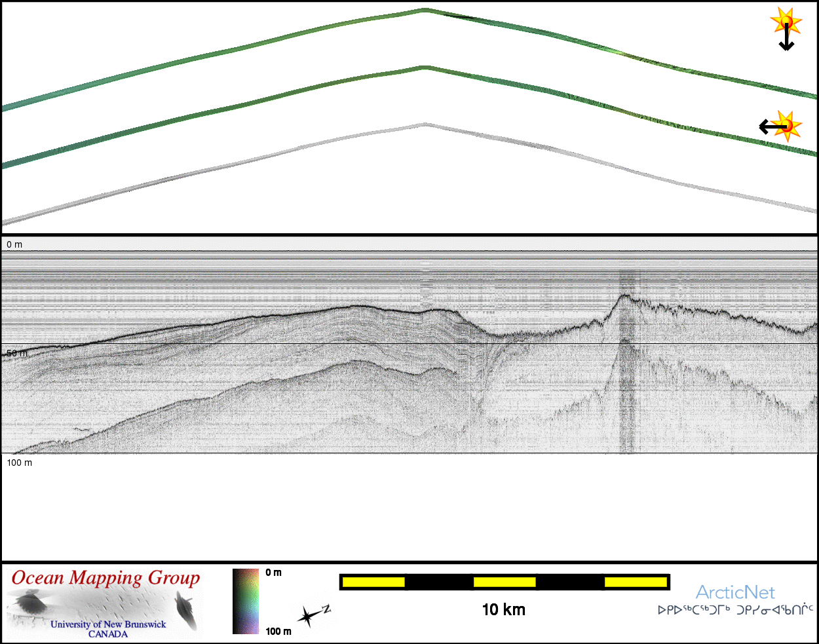This screenshot has width=819, height=644.
Task: Click the 0 m label beside color legend
Action: pyautogui.click(x=274, y=573)
